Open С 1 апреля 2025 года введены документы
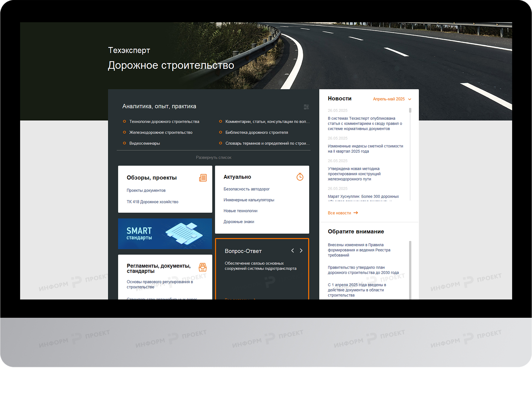This screenshot has height=414, width=532. click(x=357, y=290)
